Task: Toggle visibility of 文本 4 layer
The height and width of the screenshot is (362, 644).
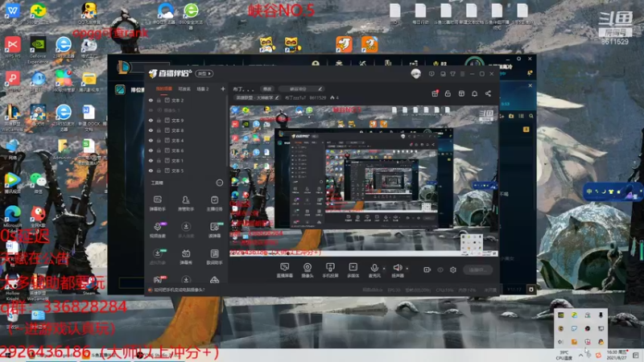Action: (151, 140)
